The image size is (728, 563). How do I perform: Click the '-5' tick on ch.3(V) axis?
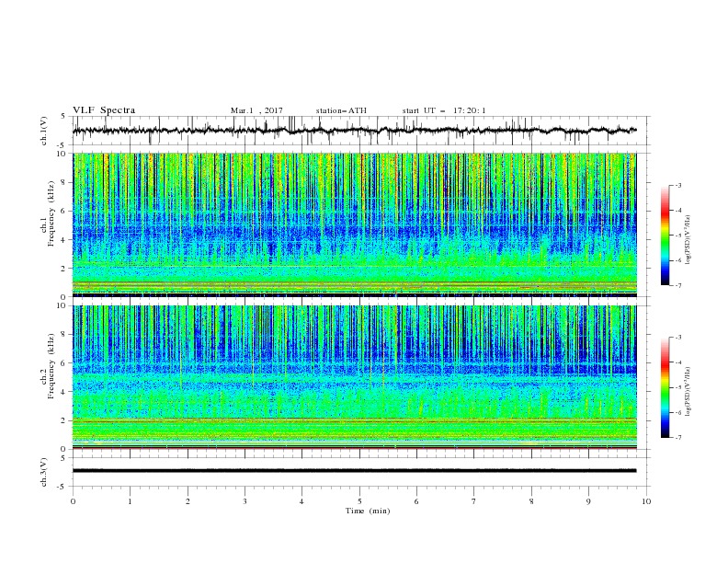coord(62,487)
